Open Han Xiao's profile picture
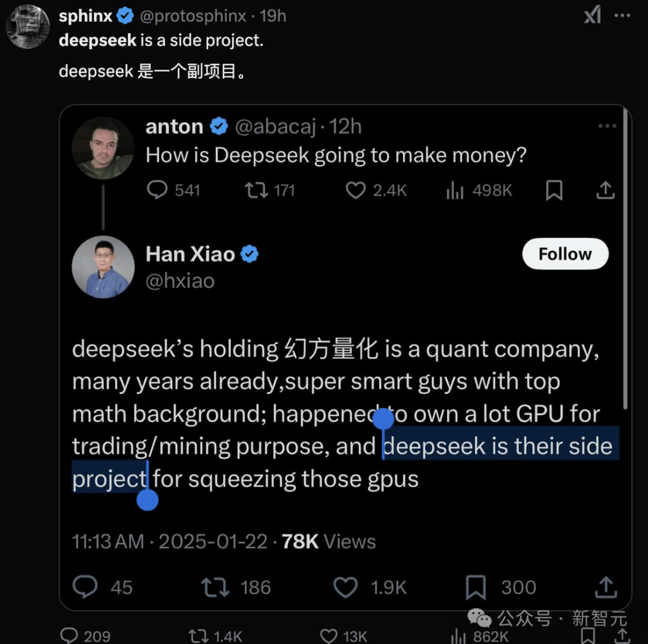Screen dimensions: 648x644 pos(103,267)
